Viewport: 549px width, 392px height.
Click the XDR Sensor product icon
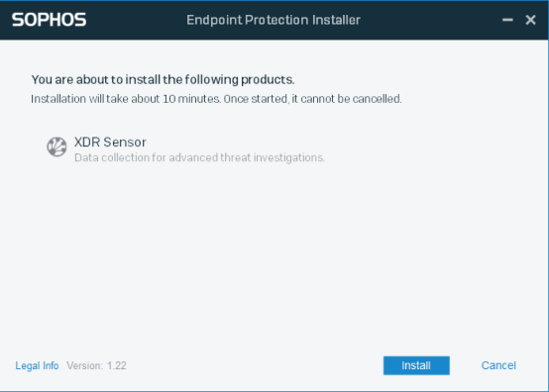coord(56,147)
